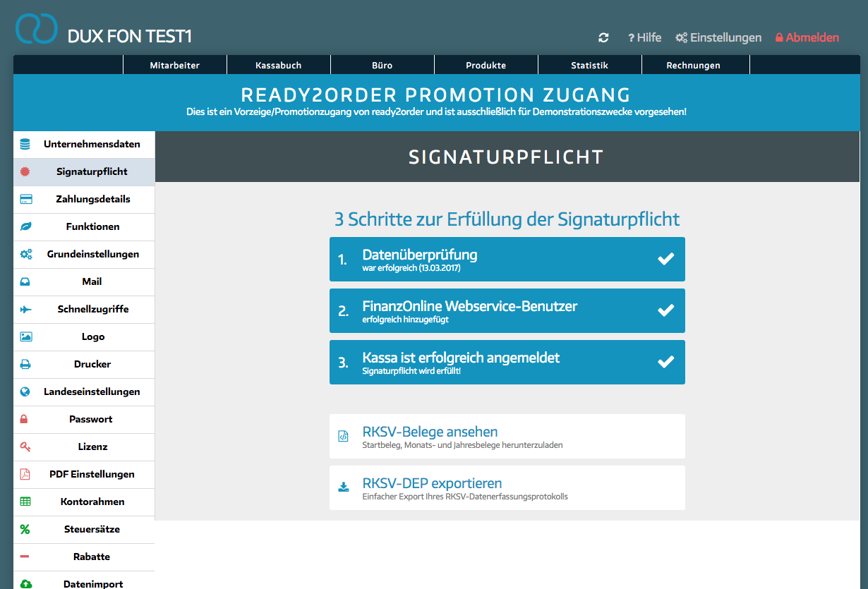The image size is (868, 589).
Task: Click the FinanzOnline Webservice-Benutzer checkmark
Action: coord(665,310)
